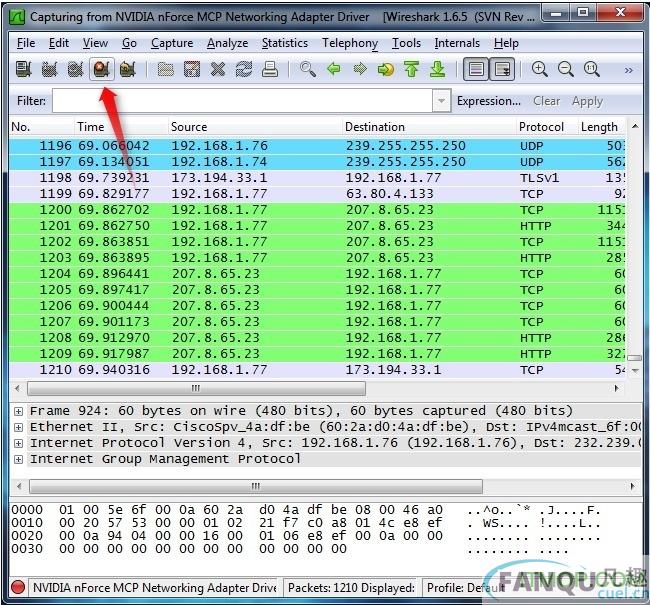Open the capture interfaces list icon
This screenshot has height=605, width=650.
[23, 69]
